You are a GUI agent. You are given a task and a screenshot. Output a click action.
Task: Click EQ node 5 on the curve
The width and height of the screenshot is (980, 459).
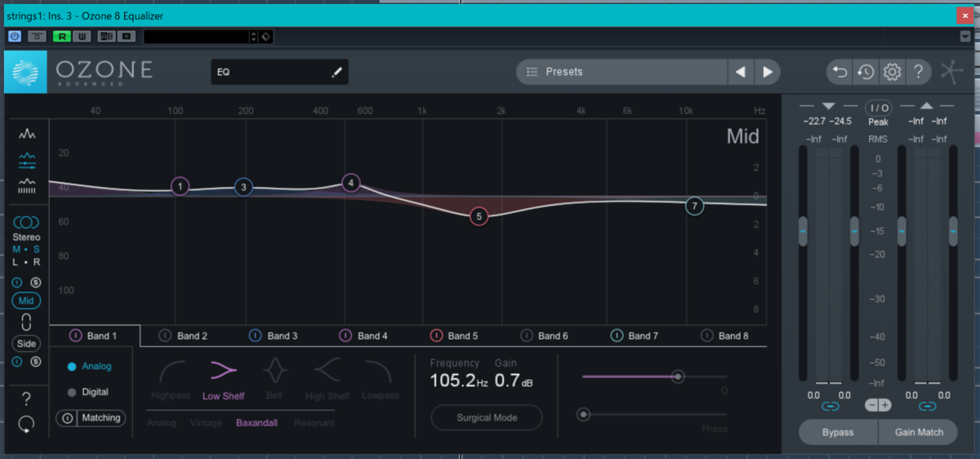[x=479, y=216]
